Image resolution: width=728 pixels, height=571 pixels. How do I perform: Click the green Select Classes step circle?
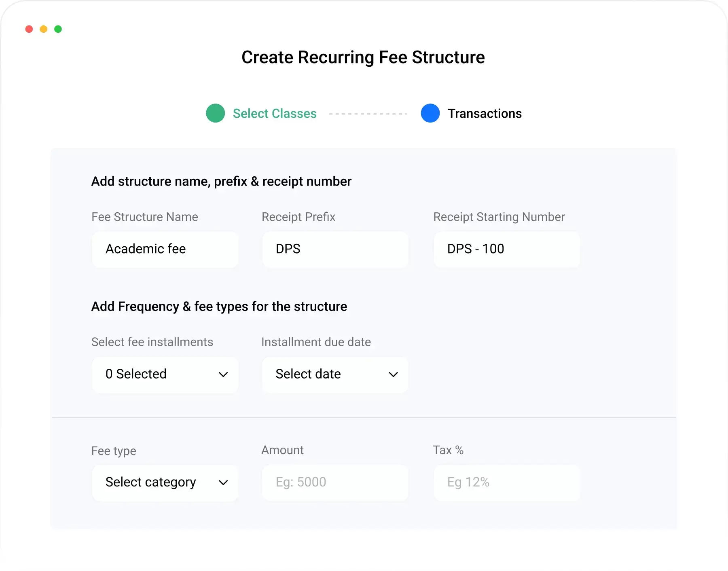(x=215, y=113)
